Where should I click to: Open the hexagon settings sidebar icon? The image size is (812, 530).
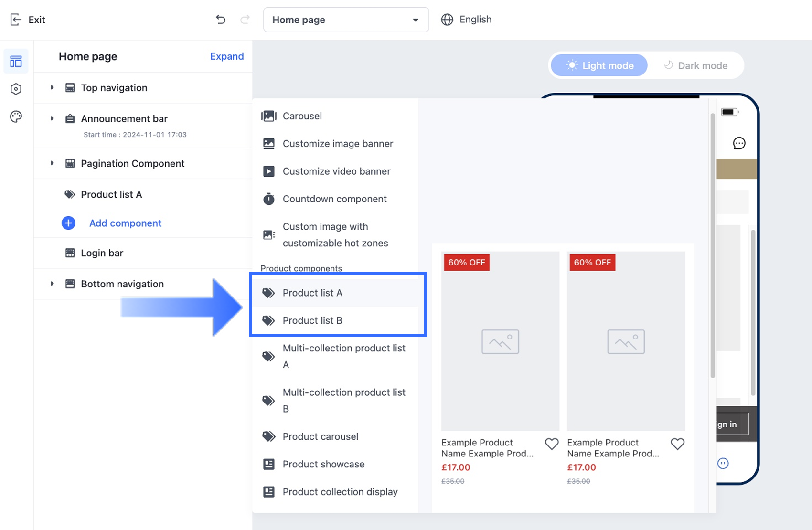[x=16, y=89]
